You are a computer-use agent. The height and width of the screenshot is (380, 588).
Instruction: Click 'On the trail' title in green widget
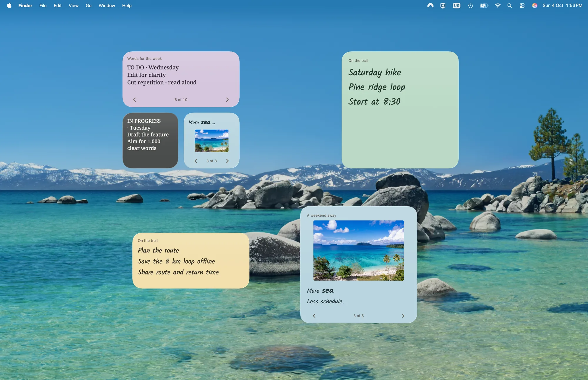(358, 61)
